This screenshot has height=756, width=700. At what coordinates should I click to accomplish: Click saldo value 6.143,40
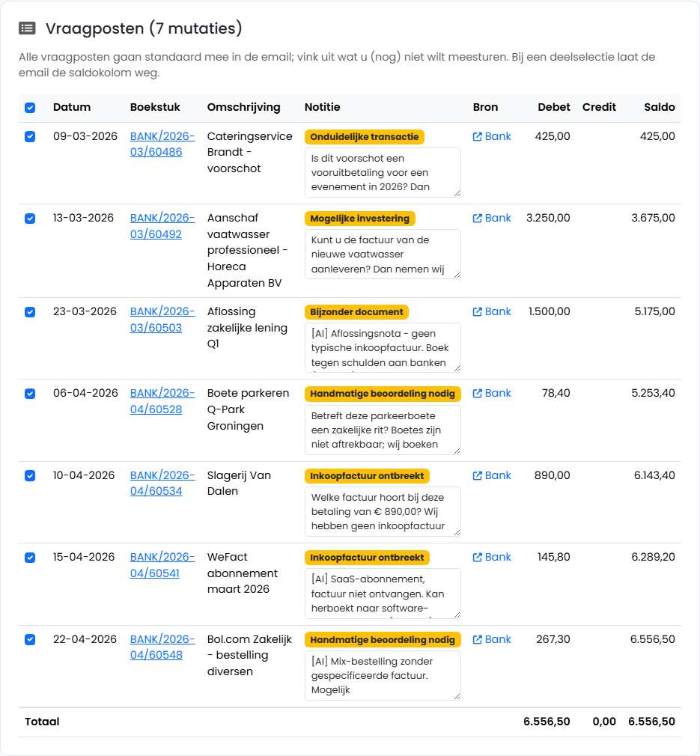pyautogui.click(x=654, y=475)
